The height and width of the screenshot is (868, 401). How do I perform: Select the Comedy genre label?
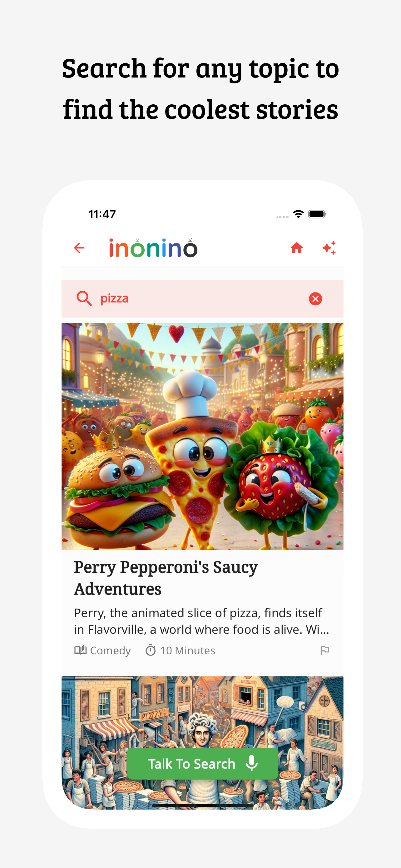click(110, 650)
